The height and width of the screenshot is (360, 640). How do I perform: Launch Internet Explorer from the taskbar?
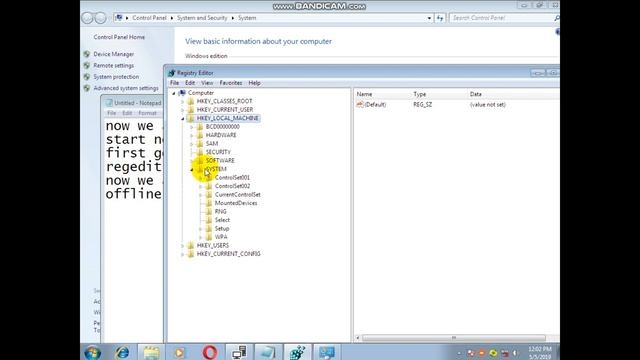122,352
